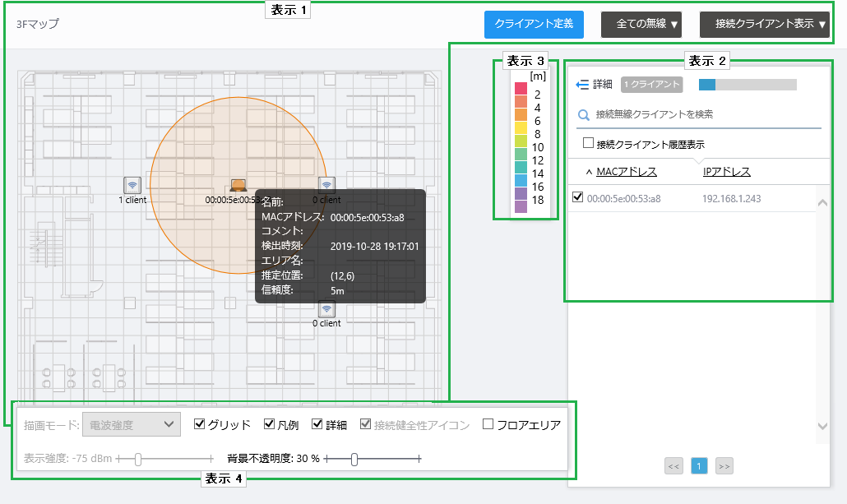Go to next page with >> button

pyautogui.click(x=724, y=466)
